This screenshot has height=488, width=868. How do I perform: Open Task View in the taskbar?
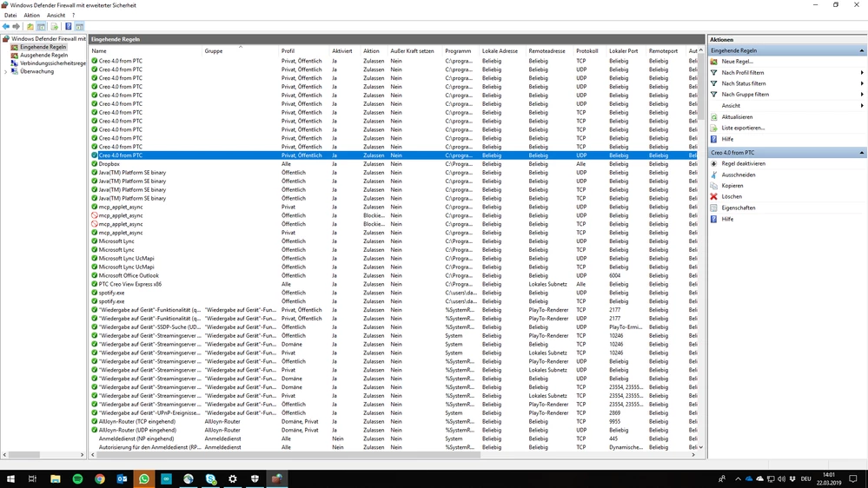coord(33,478)
